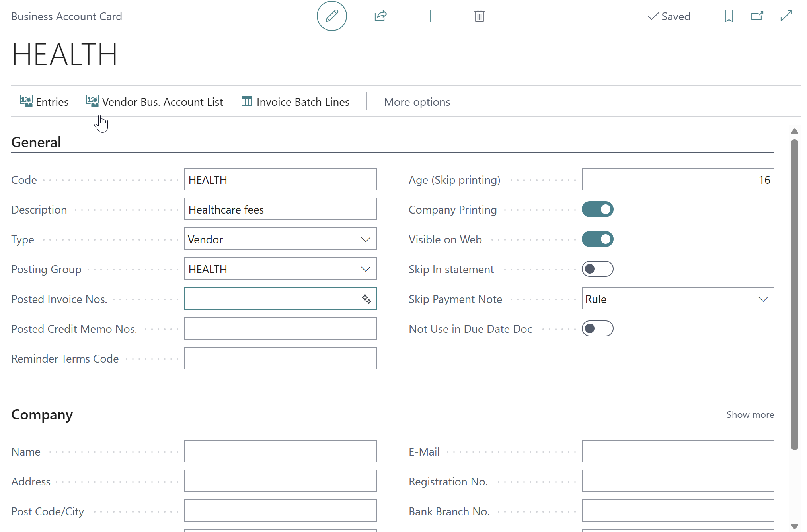The height and width of the screenshot is (532, 807).
Task: Click the Address input field
Action: click(281, 481)
